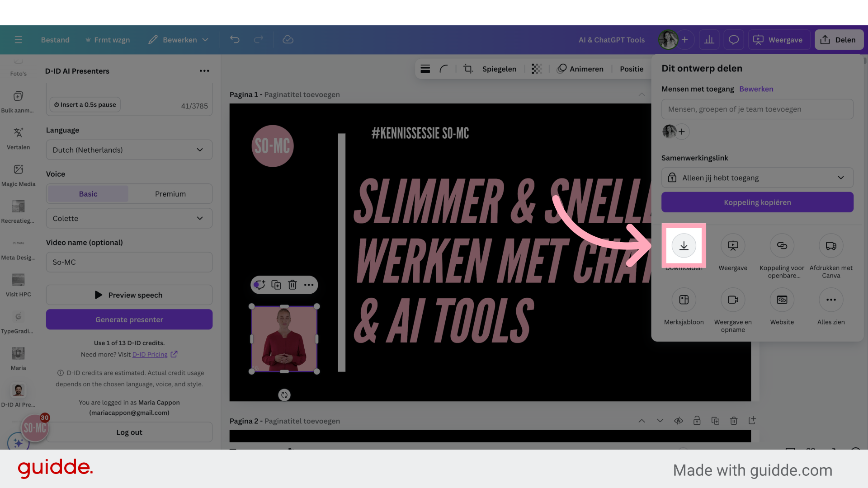Open the Bestand menu
Image resolution: width=868 pixels, height=488 pixels.
[55, 40]
